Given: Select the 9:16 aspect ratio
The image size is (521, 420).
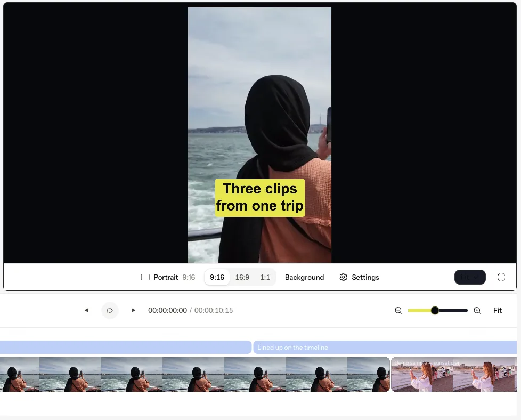Looking at the screenshot, I should click(217, 277).
